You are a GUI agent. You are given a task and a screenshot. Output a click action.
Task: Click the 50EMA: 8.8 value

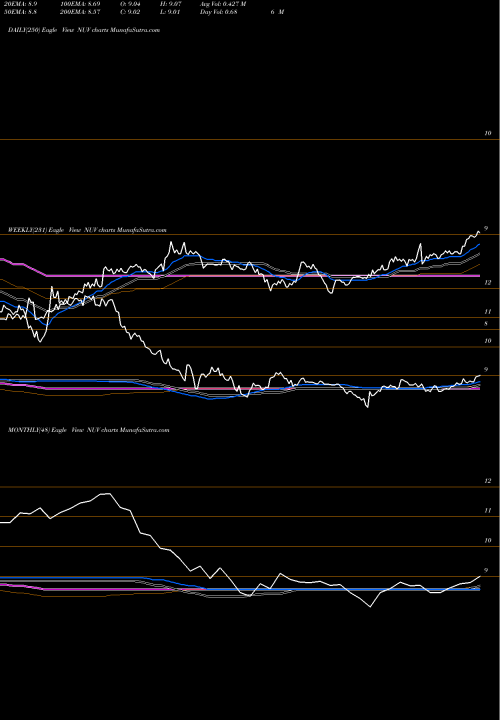(x=20, y=12)
